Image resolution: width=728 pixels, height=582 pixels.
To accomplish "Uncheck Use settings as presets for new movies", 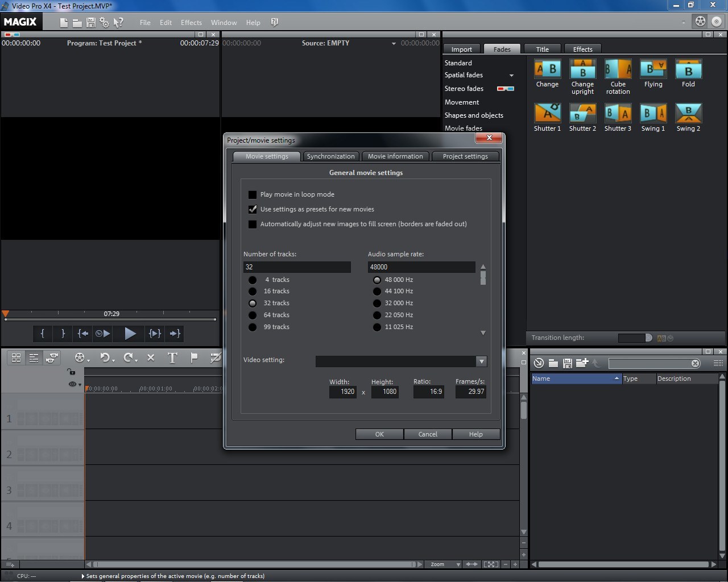I will pos(253,209).
